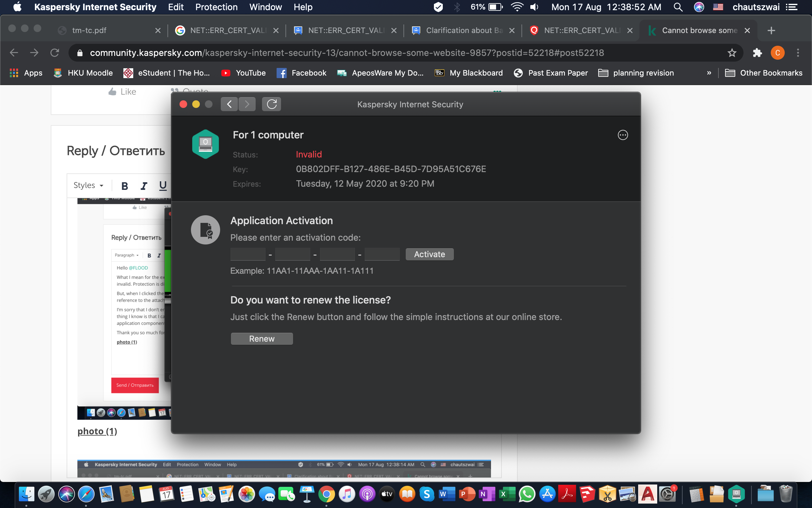
Task: Open the Notification Center list icon
Action: coord(792,7)
